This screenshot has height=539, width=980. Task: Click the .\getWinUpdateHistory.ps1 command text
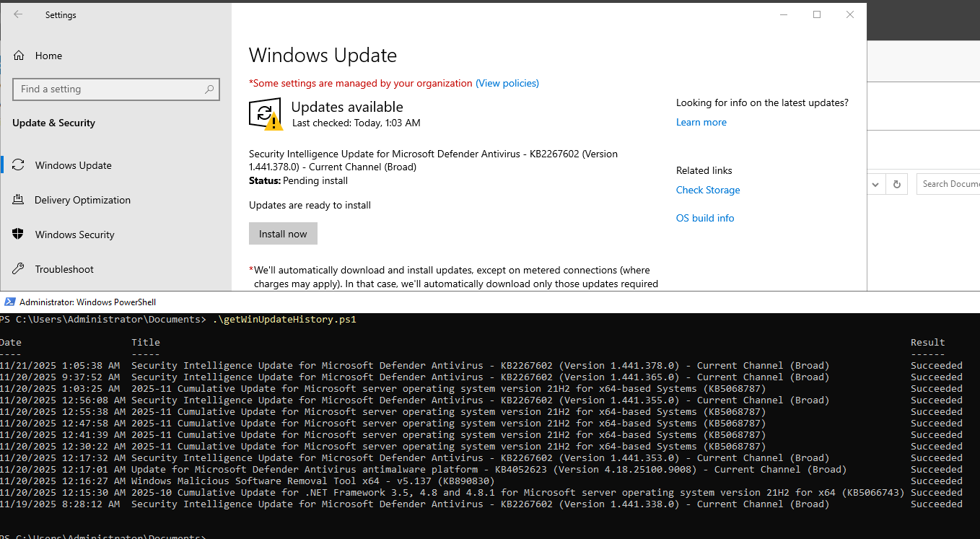coord(284,319)
